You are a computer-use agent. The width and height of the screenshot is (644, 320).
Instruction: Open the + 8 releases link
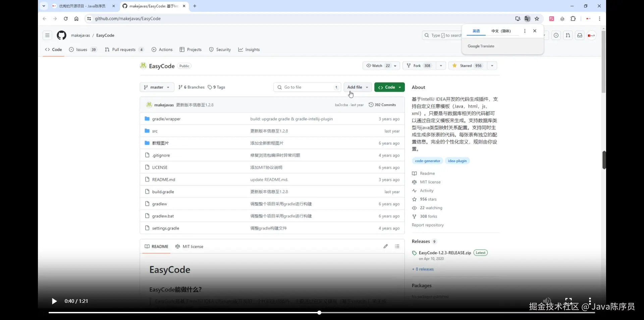coord(423,269)
